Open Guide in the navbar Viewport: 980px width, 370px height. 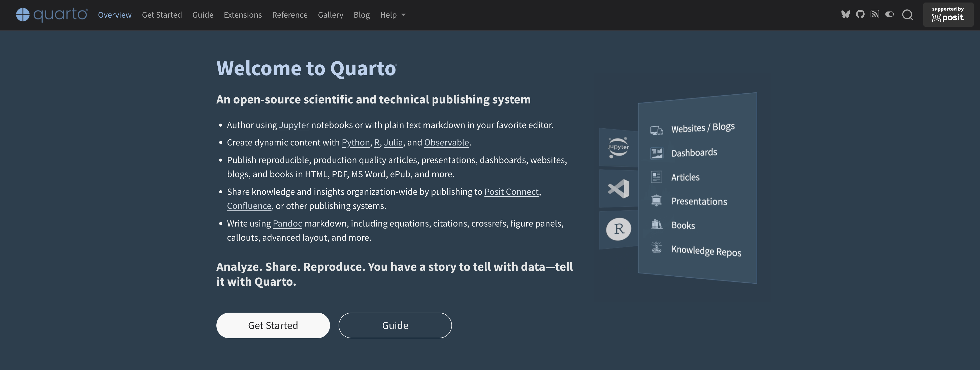pos(203,15)
